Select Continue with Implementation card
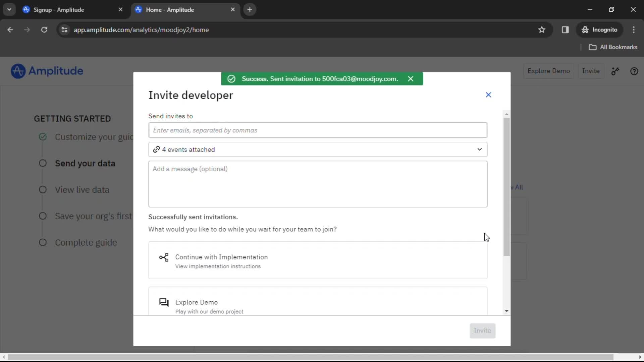Viewport: 644px width, 362px height. pyautogui.click(x=318, y=260)
